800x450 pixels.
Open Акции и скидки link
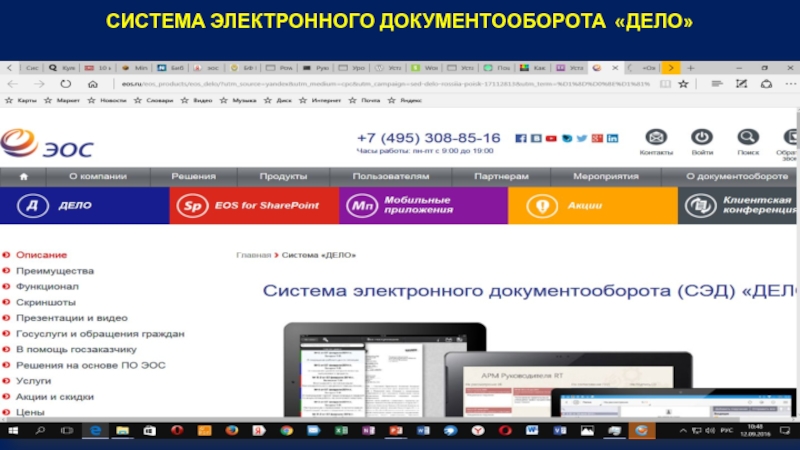[55, 397]
